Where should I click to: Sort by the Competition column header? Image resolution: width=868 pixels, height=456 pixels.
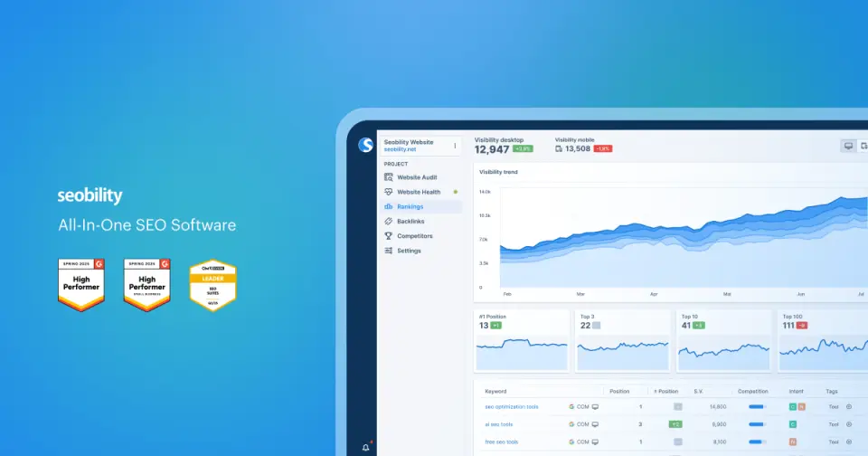coord(753,391)
